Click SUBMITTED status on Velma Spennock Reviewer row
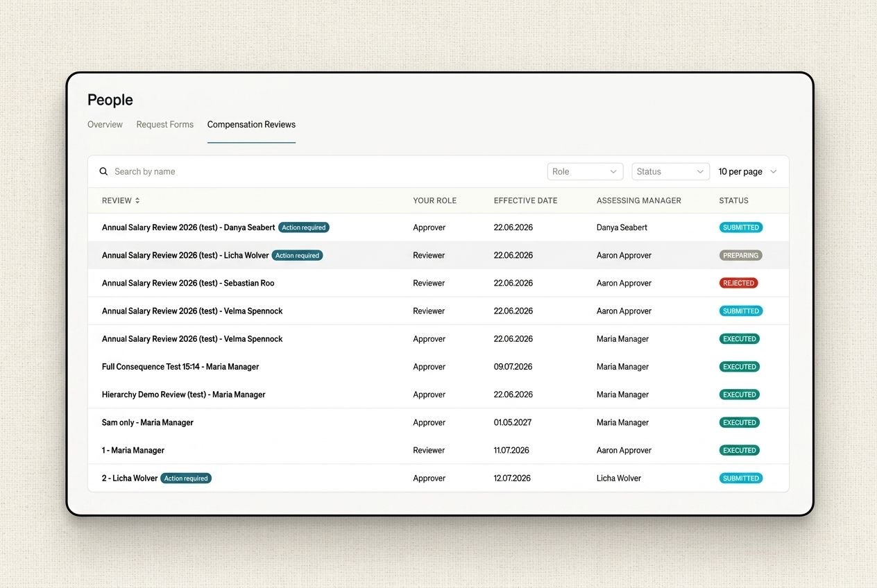The height and width of the screenshot is (588, 877). 741,311
